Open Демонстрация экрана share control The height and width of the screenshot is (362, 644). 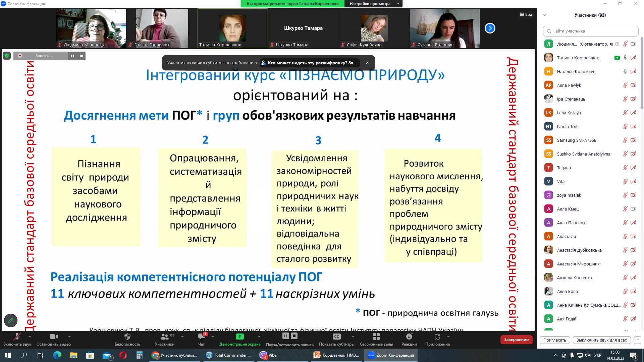point(239,337)
